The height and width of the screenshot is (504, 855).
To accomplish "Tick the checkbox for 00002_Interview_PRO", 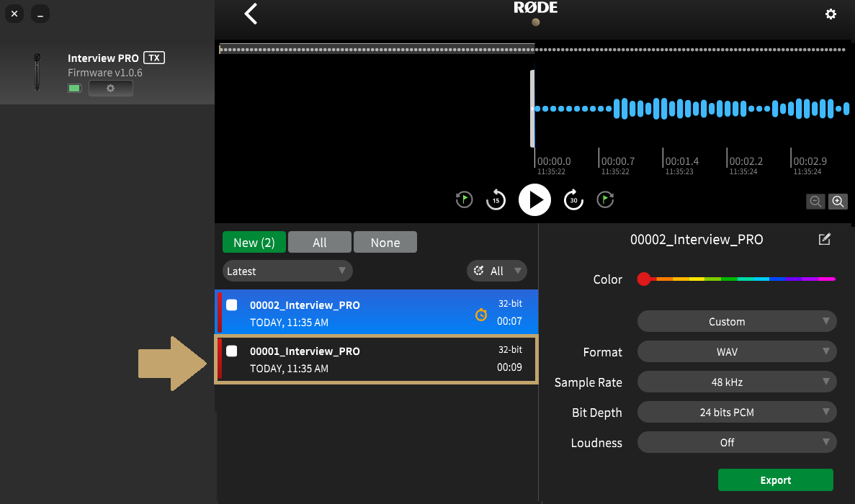I will tap(232, 305).
